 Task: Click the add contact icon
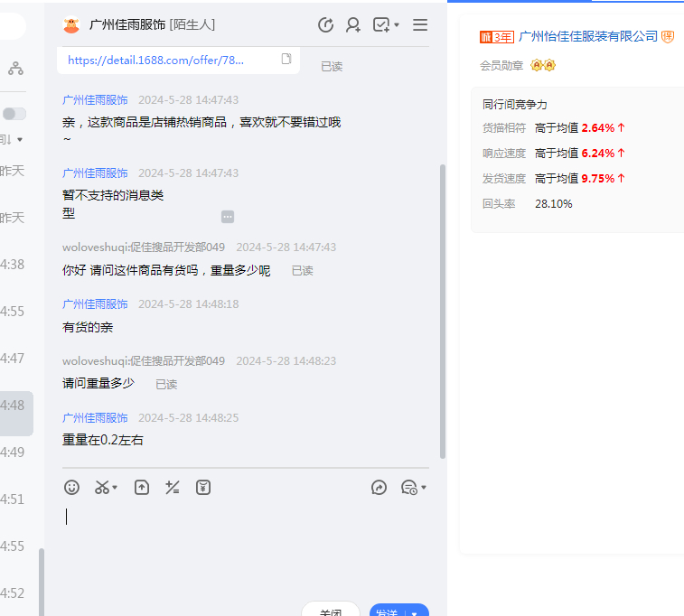pos(353,25)
